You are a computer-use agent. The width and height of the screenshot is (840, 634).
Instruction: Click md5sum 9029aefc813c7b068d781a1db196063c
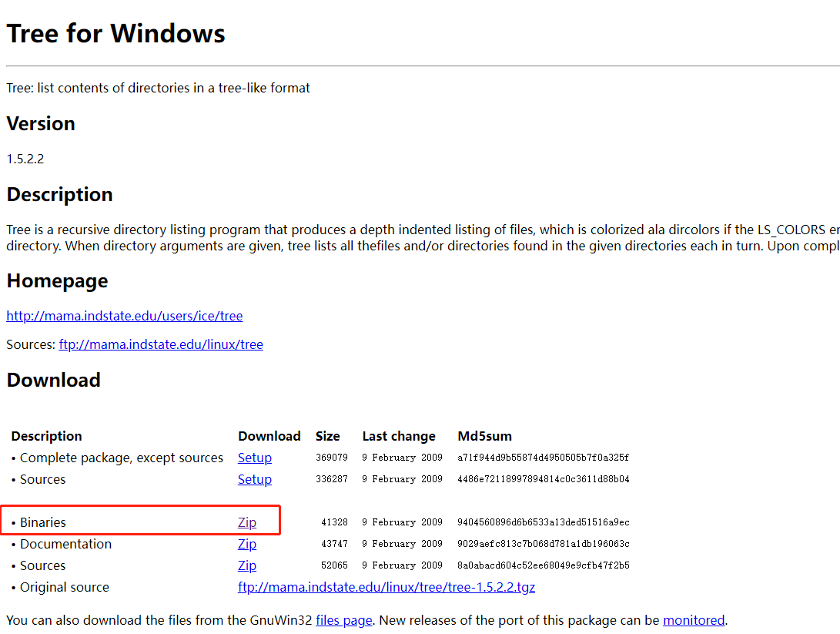(544, 544)
